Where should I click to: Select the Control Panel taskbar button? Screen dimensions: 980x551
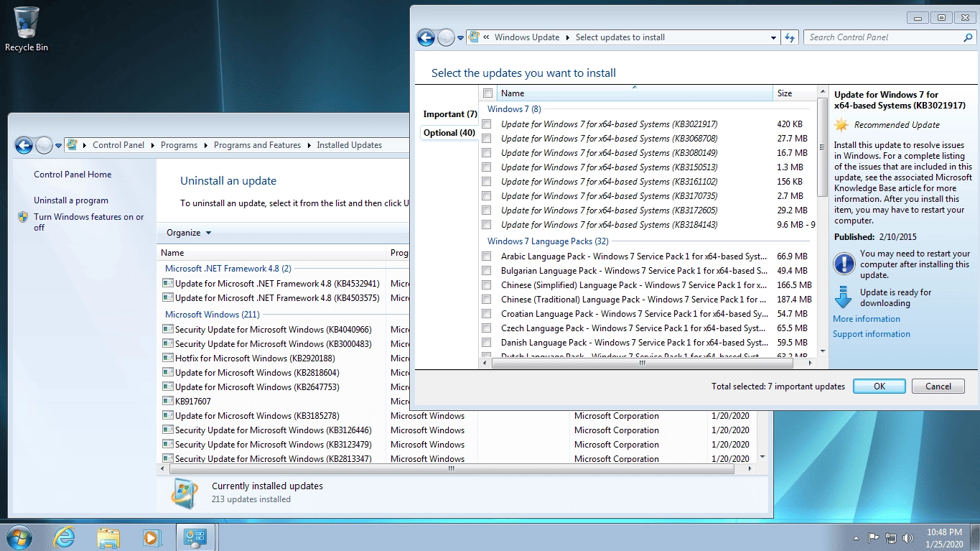click(196, 537)
